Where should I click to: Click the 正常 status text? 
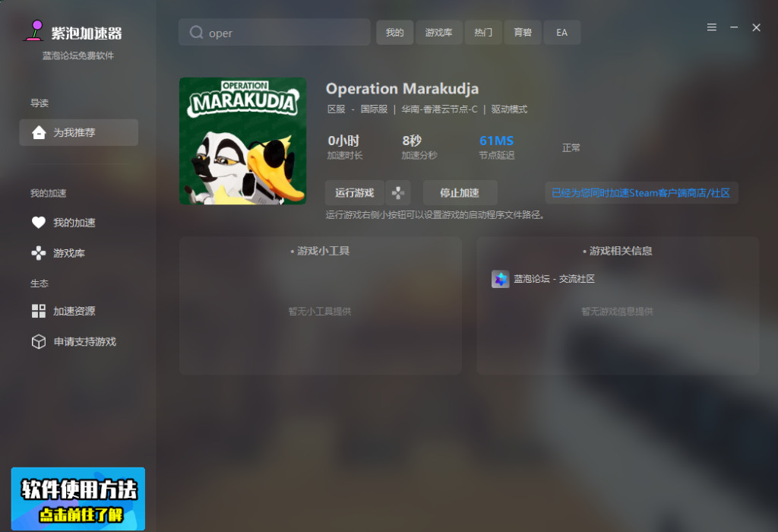tap(571, 148)
